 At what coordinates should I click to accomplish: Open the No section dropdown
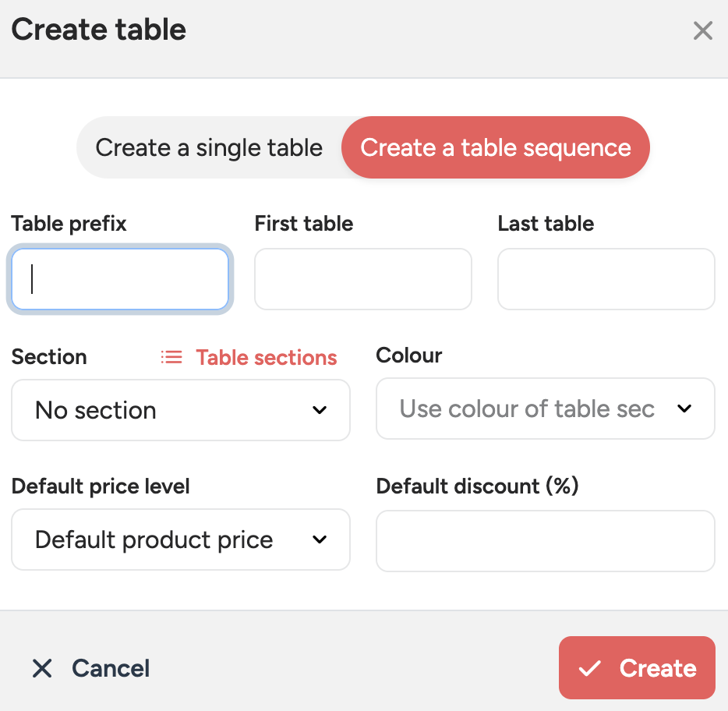pos(156,410)
